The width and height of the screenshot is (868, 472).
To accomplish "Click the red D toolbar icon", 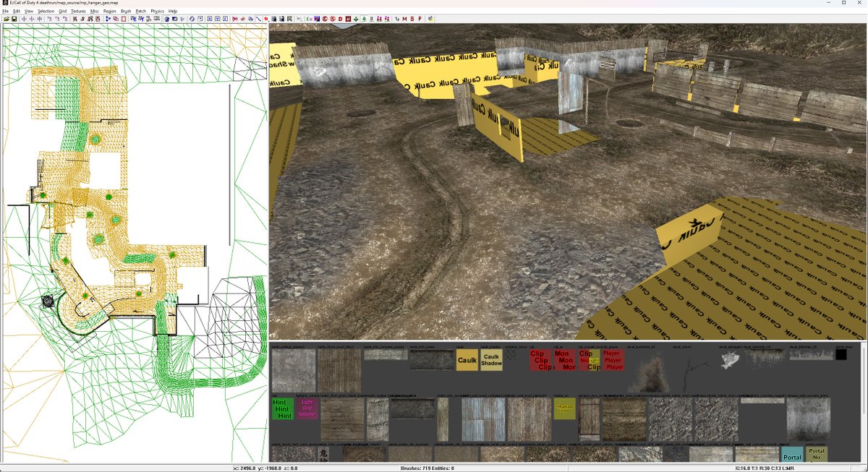I will click(340, 19).
